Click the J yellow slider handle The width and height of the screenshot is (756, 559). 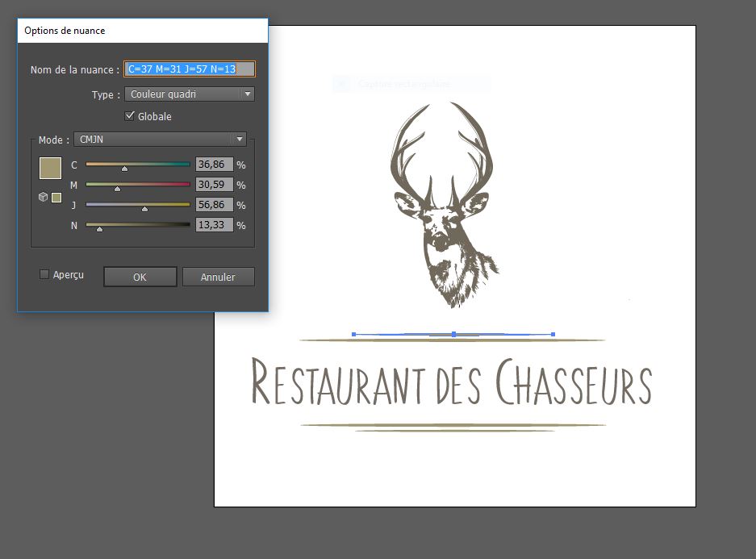click(144, 209)
